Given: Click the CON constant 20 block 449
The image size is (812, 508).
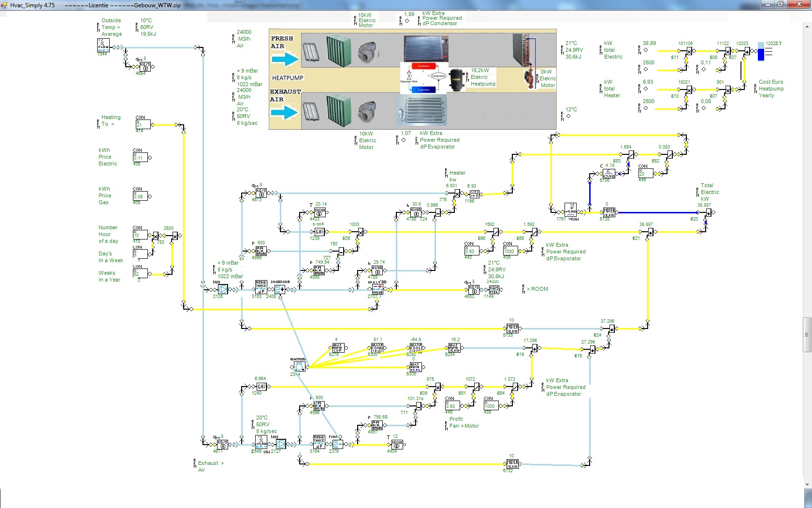Looking at the screenshot, I should tap(646, 173).
